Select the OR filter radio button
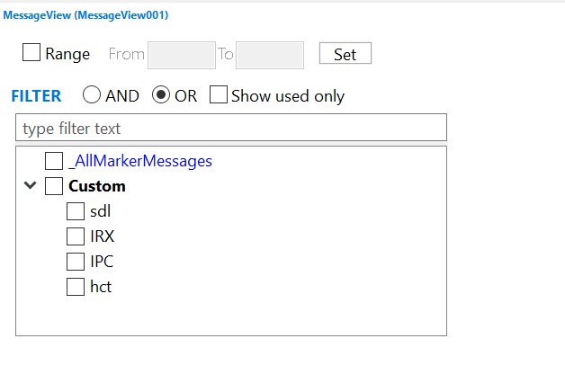 pos(161,94)
